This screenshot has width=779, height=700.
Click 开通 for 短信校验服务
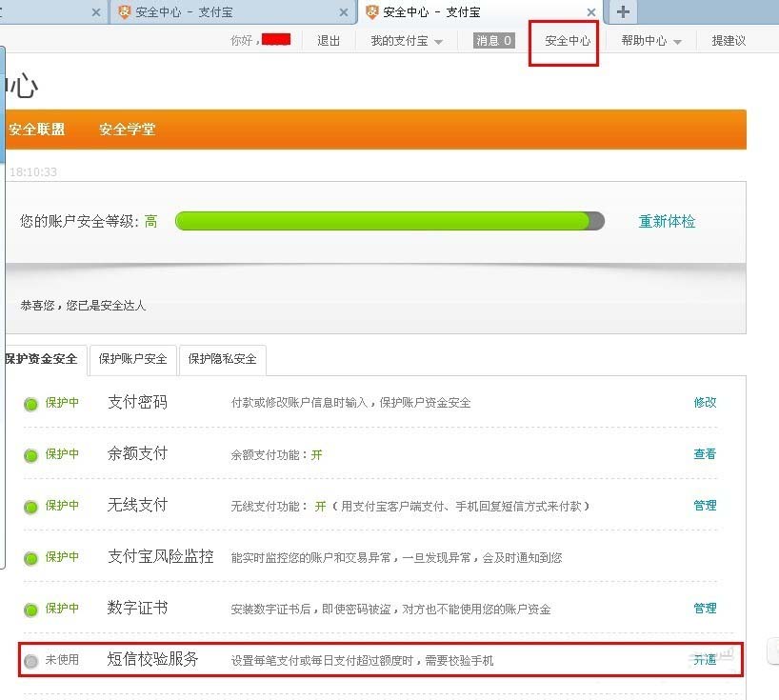point(705,660)
